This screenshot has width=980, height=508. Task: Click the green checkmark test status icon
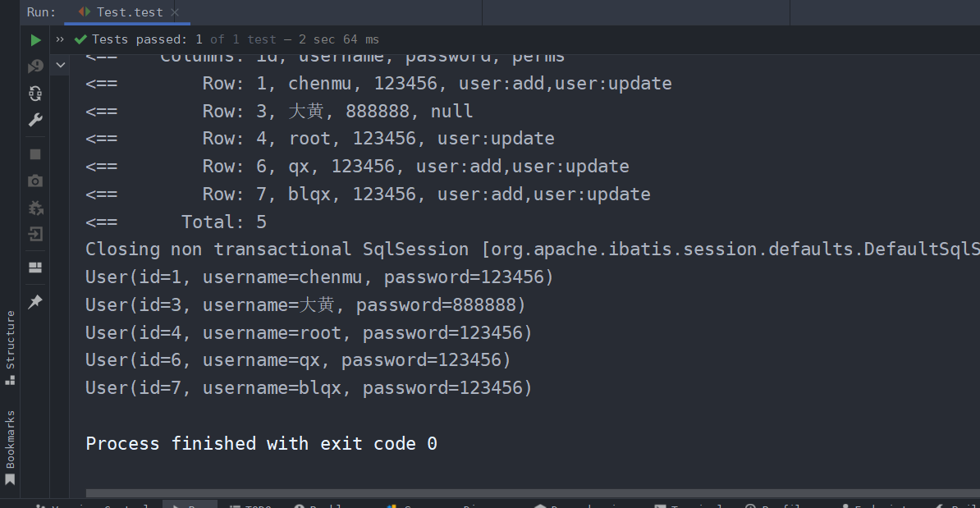[79, 39]
